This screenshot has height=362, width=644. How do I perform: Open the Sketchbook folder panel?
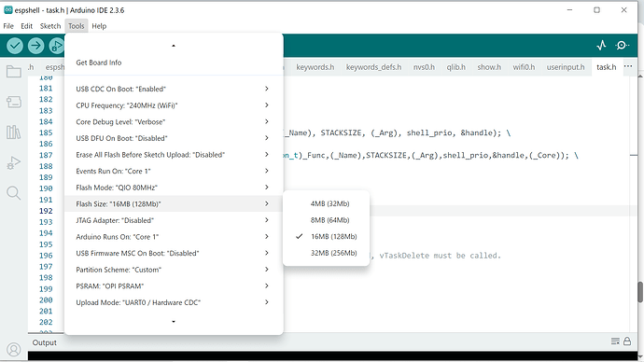[x=14, y=72]
